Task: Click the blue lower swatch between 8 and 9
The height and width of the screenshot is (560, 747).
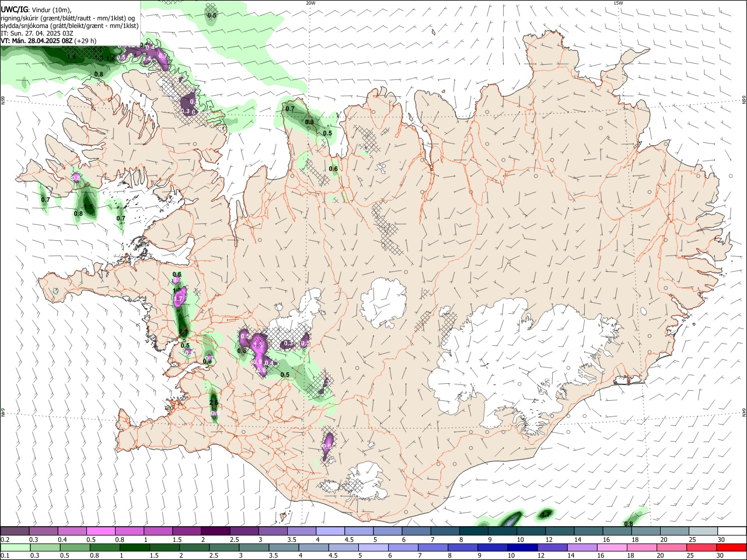Action: click(x=462, y=547)
